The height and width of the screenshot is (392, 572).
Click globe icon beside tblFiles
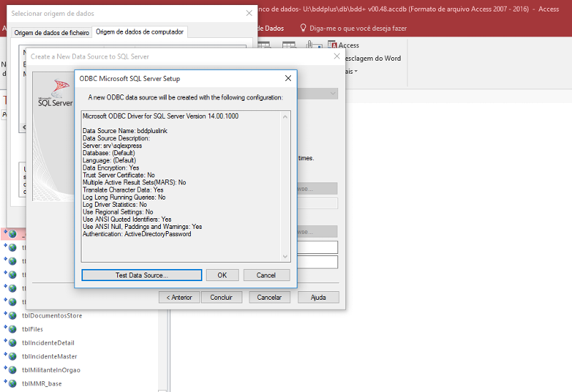tap(12, 329)
